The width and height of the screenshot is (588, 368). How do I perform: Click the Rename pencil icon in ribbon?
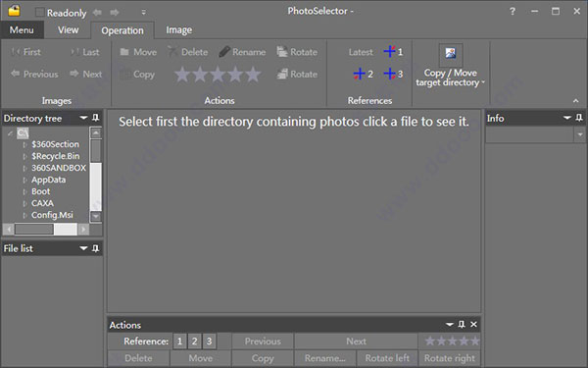(224, 51)
